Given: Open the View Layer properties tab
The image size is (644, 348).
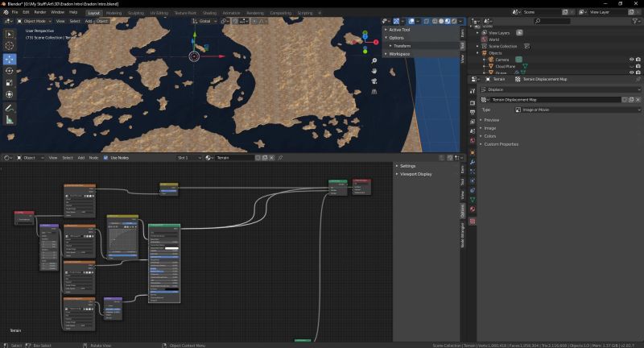Looking at the screenshot, I should [473, 122].
